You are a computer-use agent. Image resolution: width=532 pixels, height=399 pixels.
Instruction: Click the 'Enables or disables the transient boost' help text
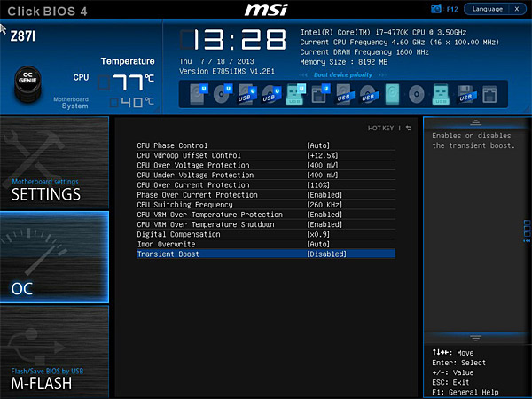[x=473, y=140]
